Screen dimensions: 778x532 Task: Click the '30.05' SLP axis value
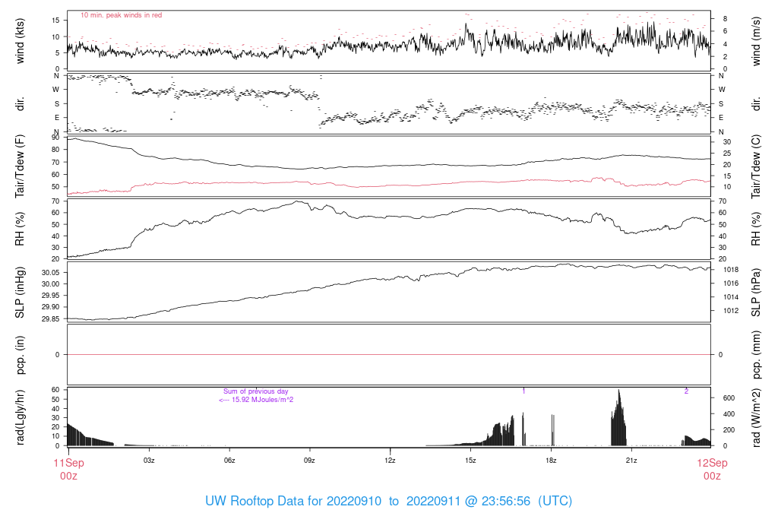(x=51, y=272)
